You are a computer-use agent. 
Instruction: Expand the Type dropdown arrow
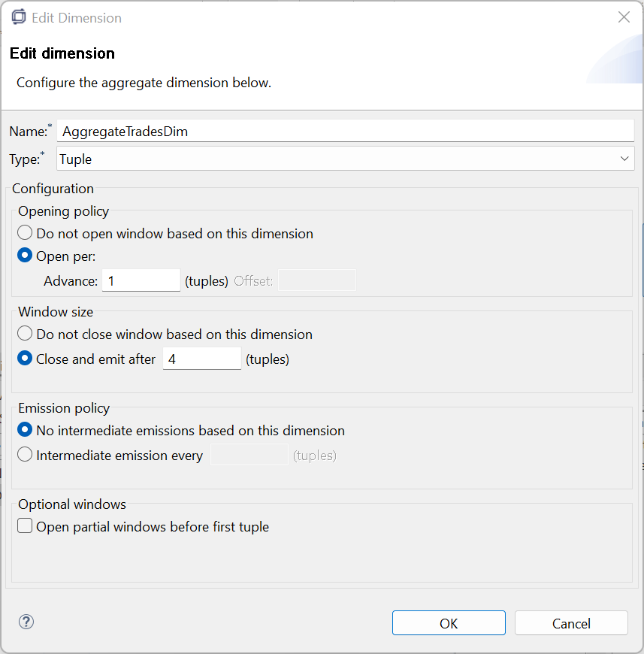[624, 159]
